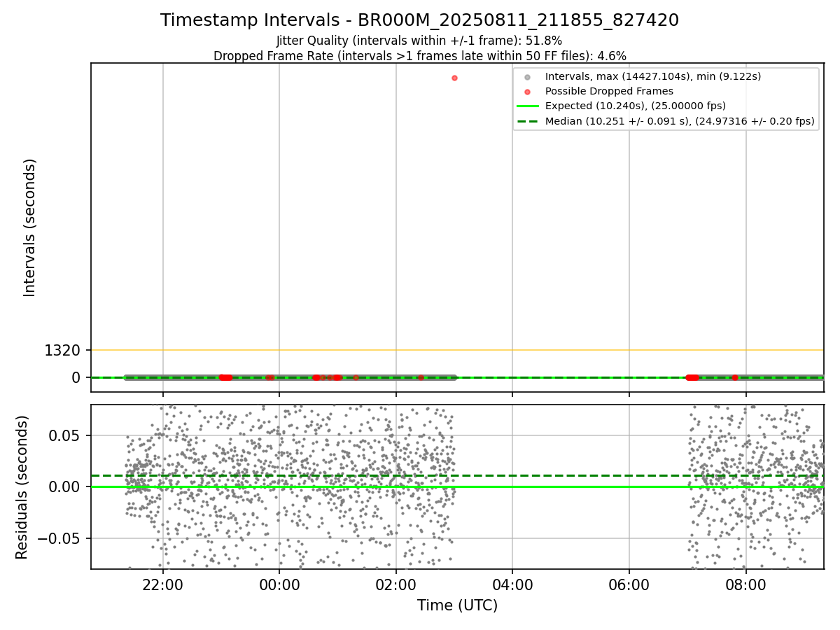Click the red outlier point at top of plot
The image size is (840, 630).
(x=454, y=78)
